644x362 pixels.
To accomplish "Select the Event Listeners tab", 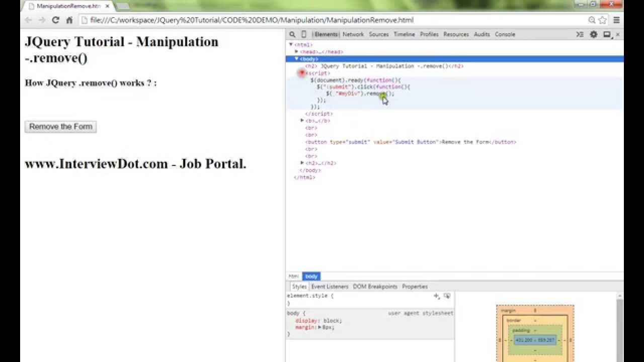I will point(330,287).
